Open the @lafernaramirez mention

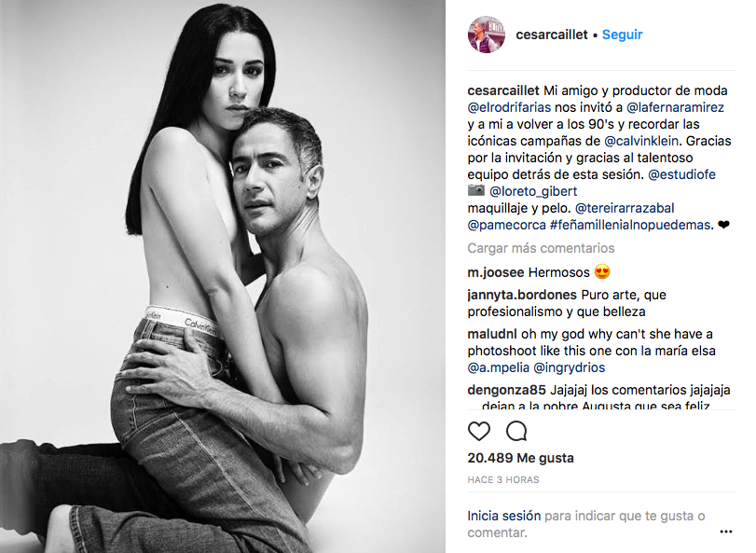(x=675, y=107)
